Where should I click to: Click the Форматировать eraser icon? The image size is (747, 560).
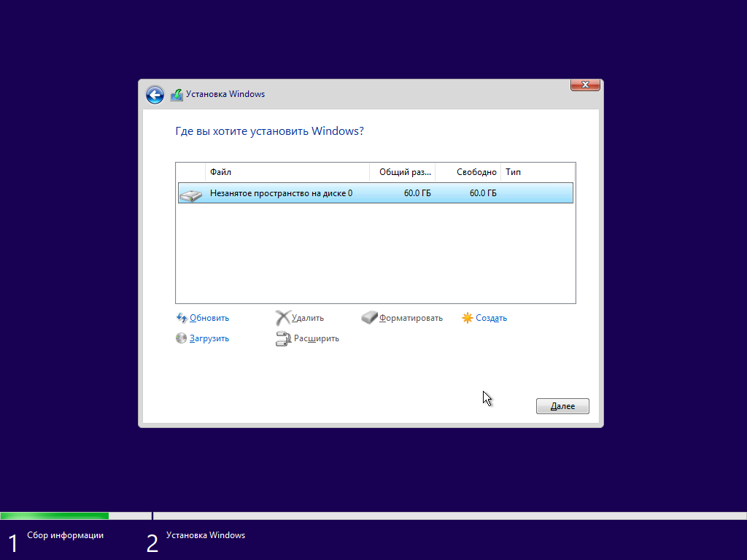tap(369, 317)
